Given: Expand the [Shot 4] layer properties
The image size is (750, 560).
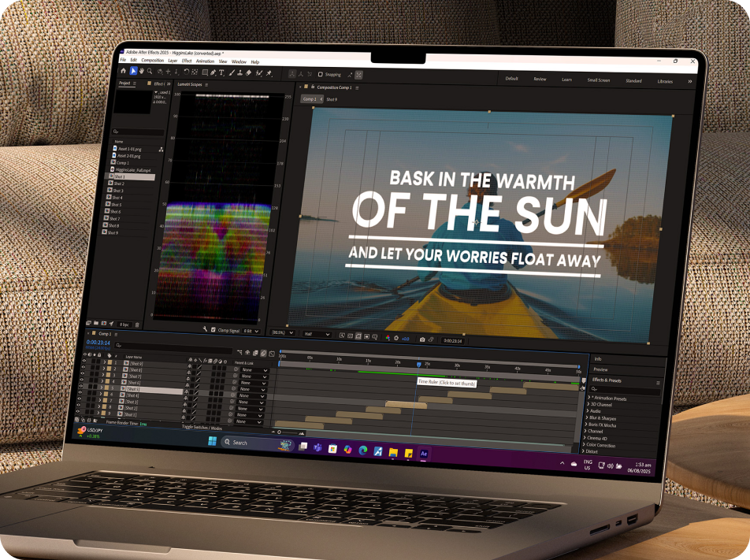Looking at the screenshot, I should [x=101, y=394].
